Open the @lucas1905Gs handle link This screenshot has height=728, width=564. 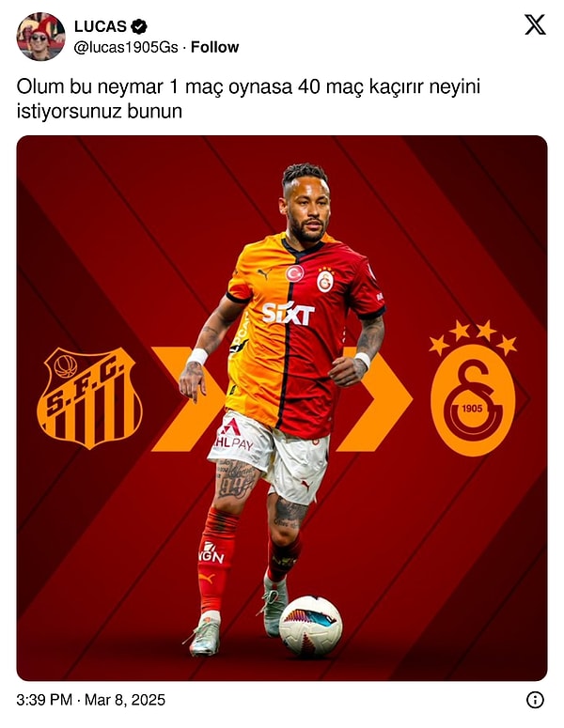tap(126, 47)
